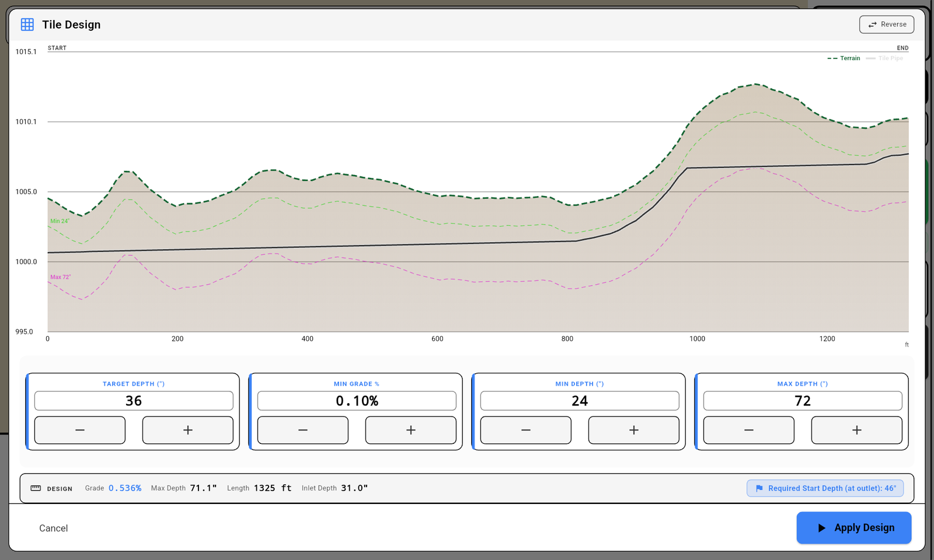Image resolution: width=934 pixels, height=560 pixels.
Task: Cancel the tile design dialog
Action: tap(54, 528)
